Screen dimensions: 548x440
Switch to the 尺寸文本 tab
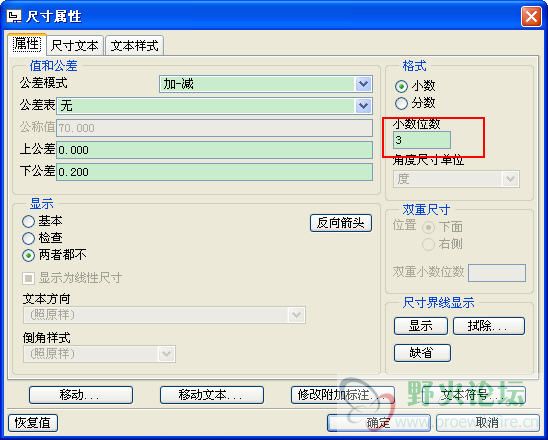[x=75, y=46]
